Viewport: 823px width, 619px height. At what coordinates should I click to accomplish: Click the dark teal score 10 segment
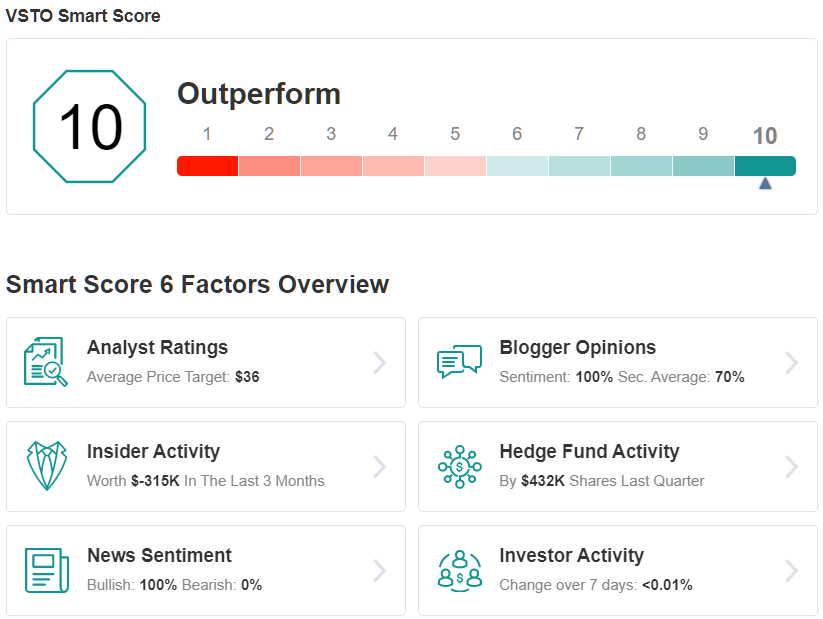[x=765, y=166]
